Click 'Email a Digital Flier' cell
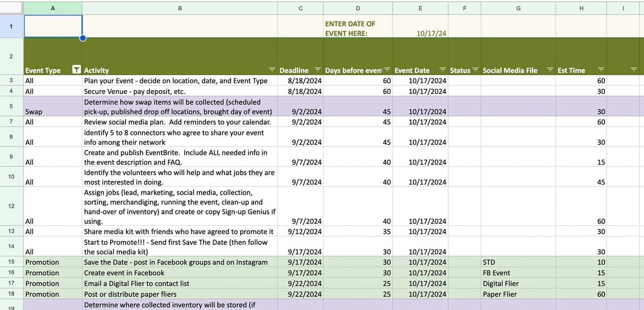Image resolution: width=644 pixels, height=310 pixels. point(180,283)
